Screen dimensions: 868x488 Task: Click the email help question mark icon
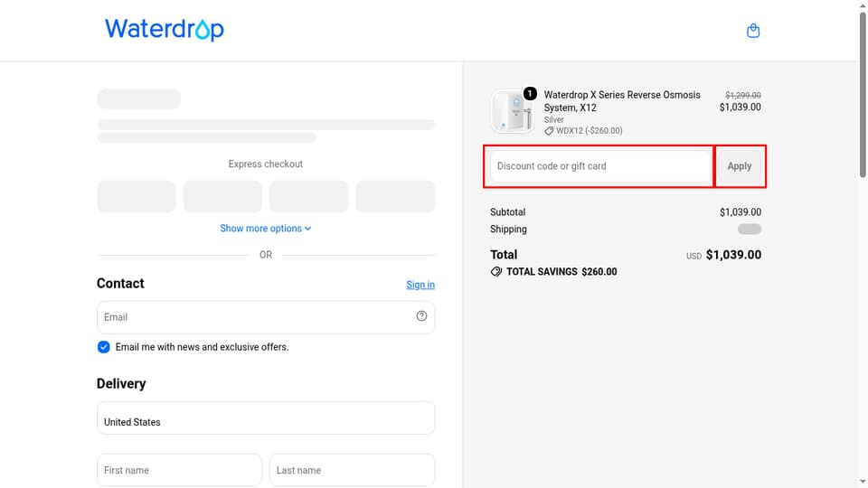pyautogui.click(x=421, y=316)
